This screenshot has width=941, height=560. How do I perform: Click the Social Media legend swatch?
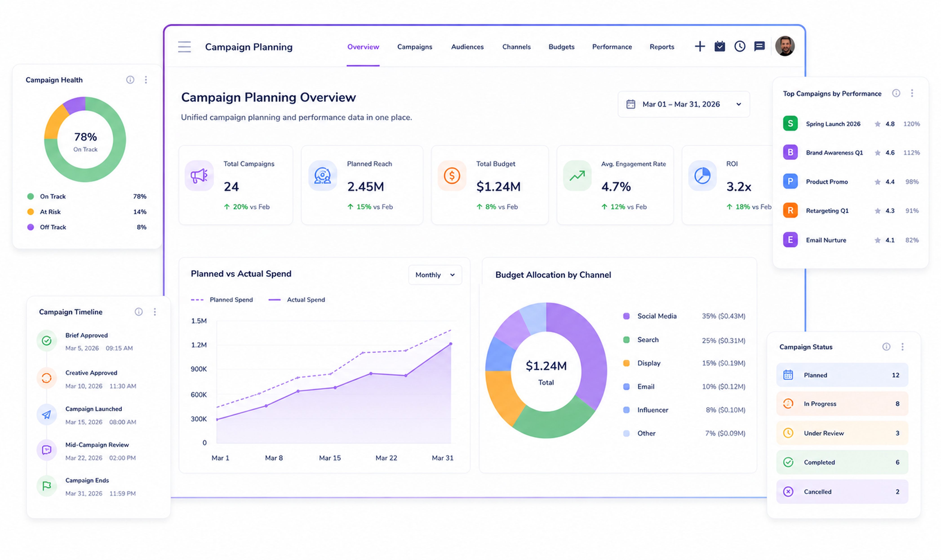click(626, 316)
